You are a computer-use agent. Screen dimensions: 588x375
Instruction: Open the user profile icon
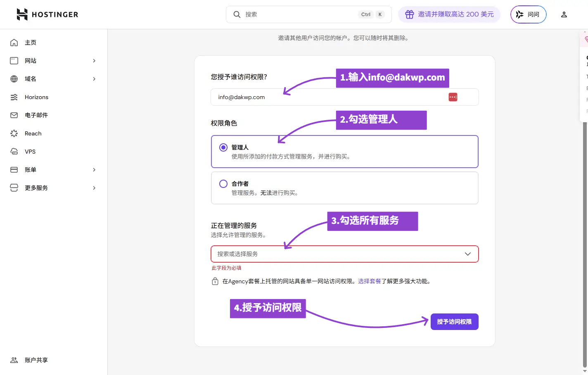tap(564, 14)
